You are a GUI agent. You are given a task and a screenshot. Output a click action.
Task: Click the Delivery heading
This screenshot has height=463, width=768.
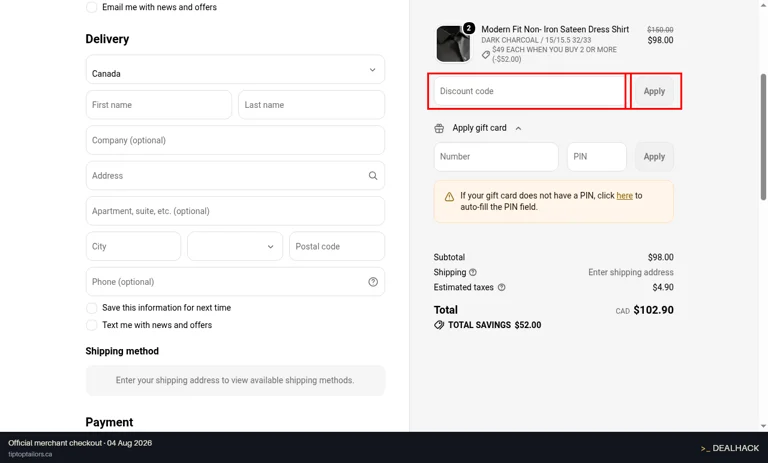pos(107,39)
